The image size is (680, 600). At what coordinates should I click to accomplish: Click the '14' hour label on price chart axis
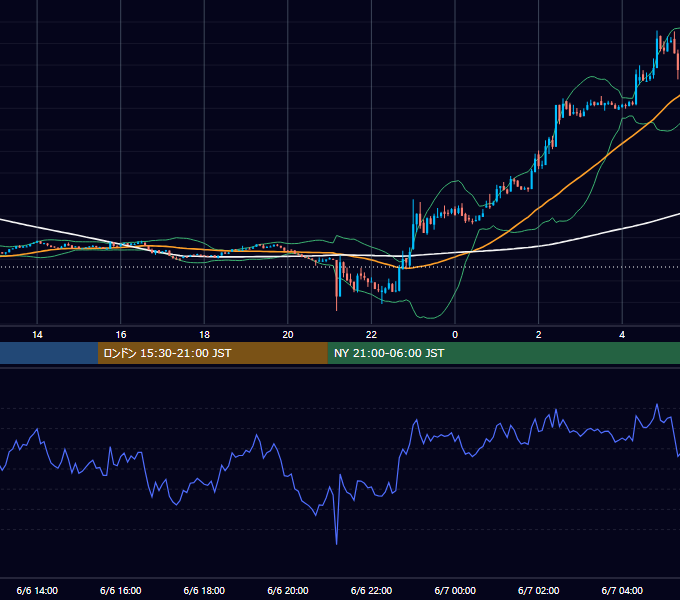click(37, 335)
